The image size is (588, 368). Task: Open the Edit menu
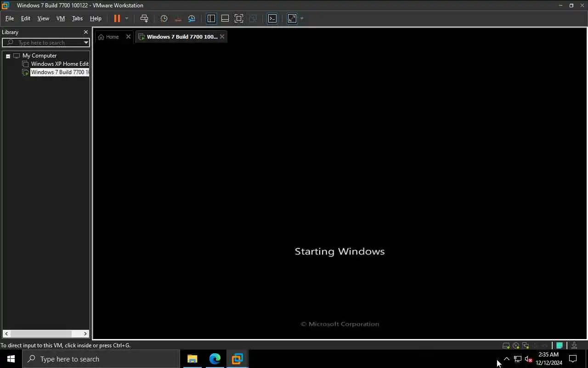26,18
